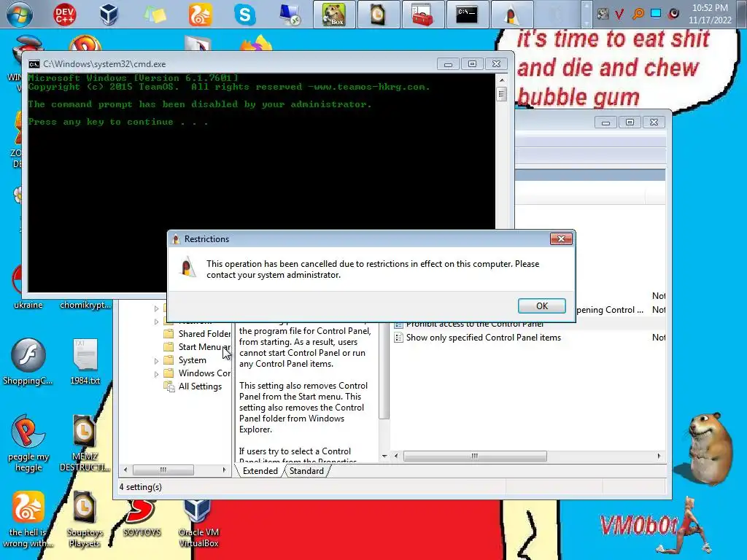The image size is (747, 560).
Task: Close the cmd.exe window
Action: point(496,64)
